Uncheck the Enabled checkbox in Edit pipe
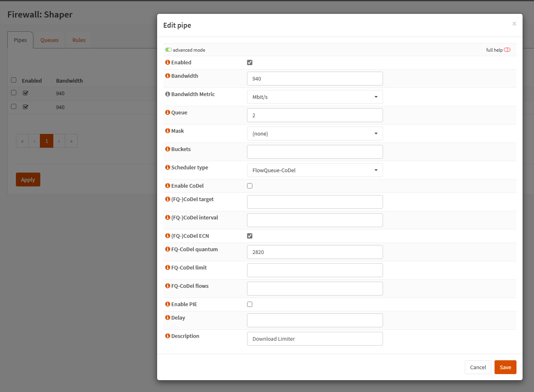The height and width of the screenshot is (392, 534). 249,62
